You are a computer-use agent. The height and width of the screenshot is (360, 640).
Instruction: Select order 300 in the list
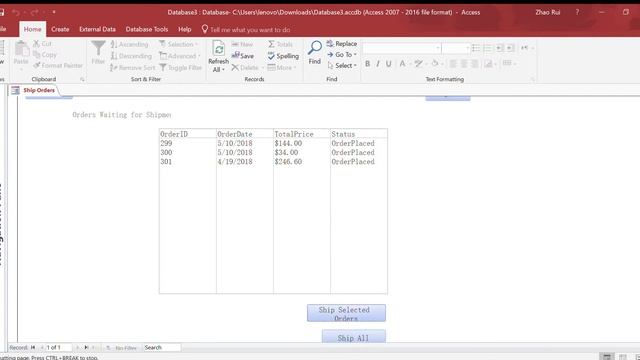tap(273, 152)
